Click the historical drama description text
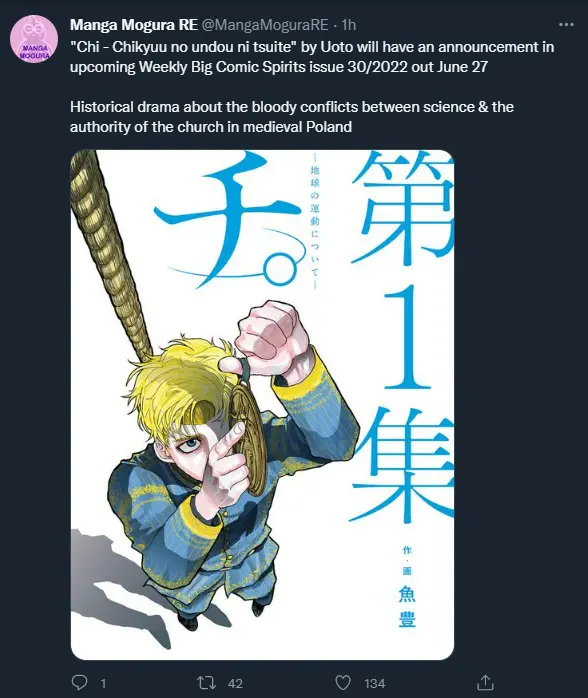Image resolution: width=588 pixels, height=698 pixels. click(292, 117)
